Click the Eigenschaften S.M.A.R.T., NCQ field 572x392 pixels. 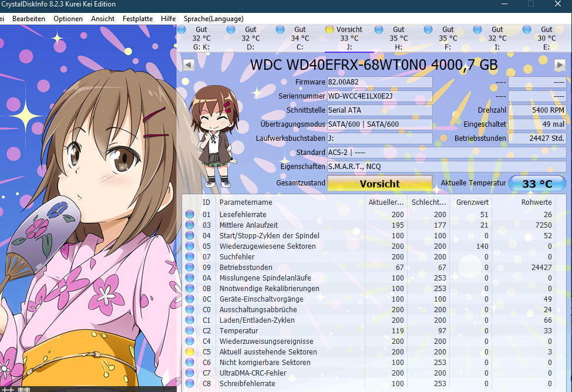click(x=446, y=167)
